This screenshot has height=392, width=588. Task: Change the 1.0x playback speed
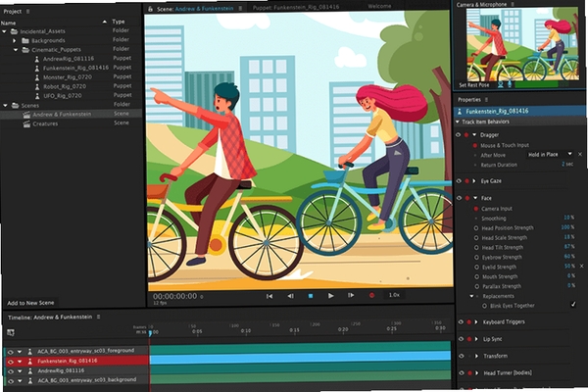tap(394, 295)
